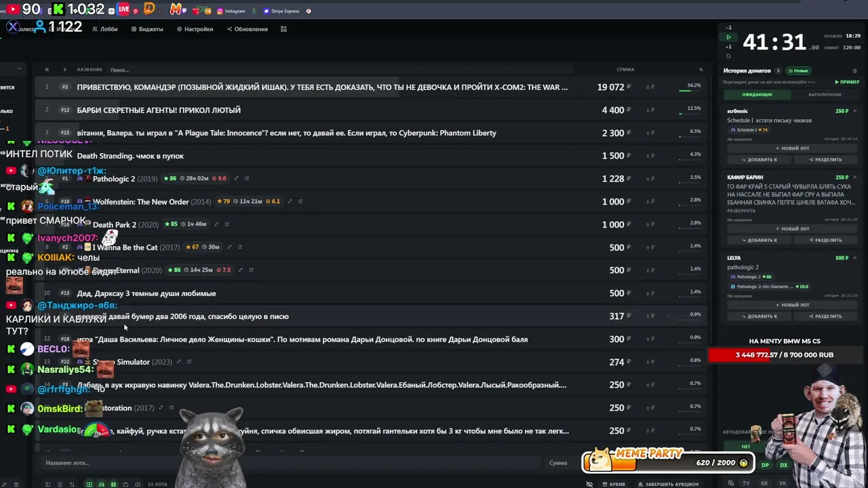Open the Instagram bookmark
Image resolution: width=868 pixels, height=488 pixels.
point(231,11)
